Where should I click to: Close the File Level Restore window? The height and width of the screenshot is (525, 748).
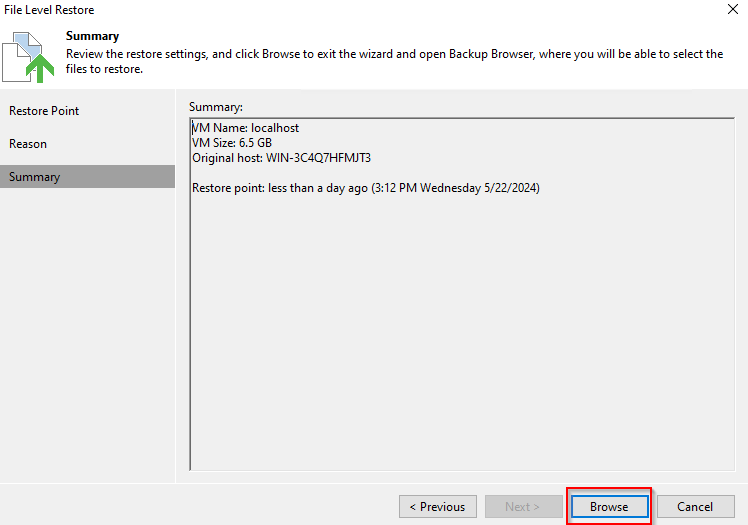(x=732, y=8)
